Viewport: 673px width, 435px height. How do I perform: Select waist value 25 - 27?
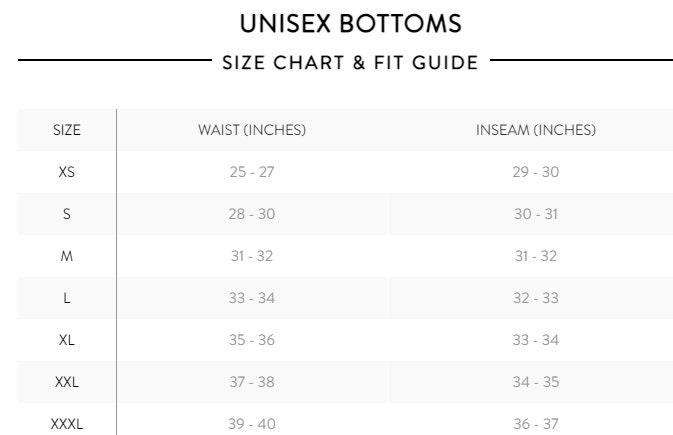point(252,172)
